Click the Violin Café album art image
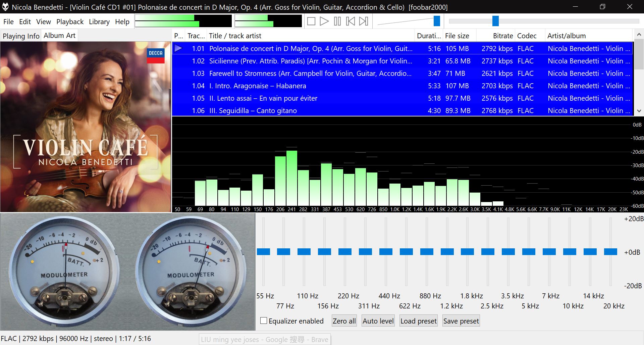The width and height of the screenshot is (644, 345). 86,127
